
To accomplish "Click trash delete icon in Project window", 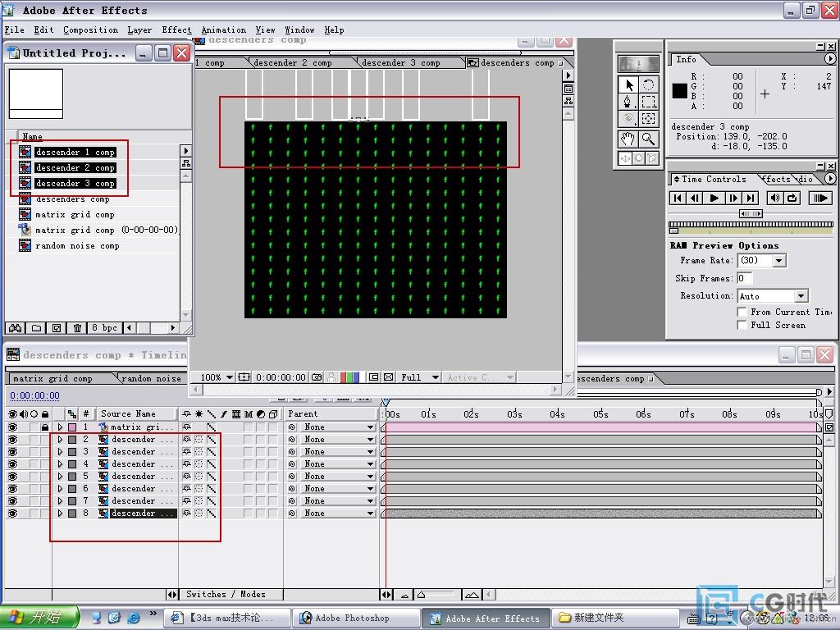I will 77,328.
